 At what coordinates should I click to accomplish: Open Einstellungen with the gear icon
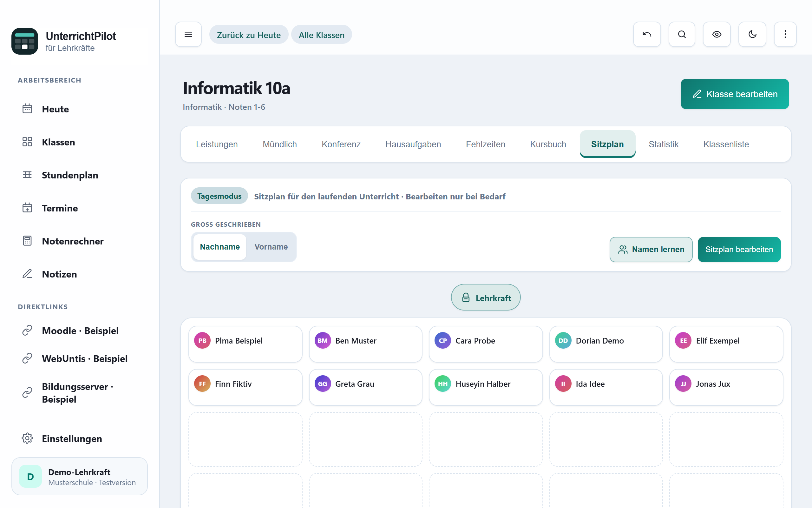[80, 438]
